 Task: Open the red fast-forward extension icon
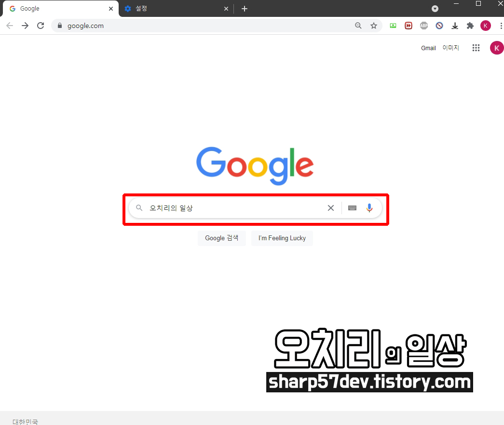coord(408,26)
